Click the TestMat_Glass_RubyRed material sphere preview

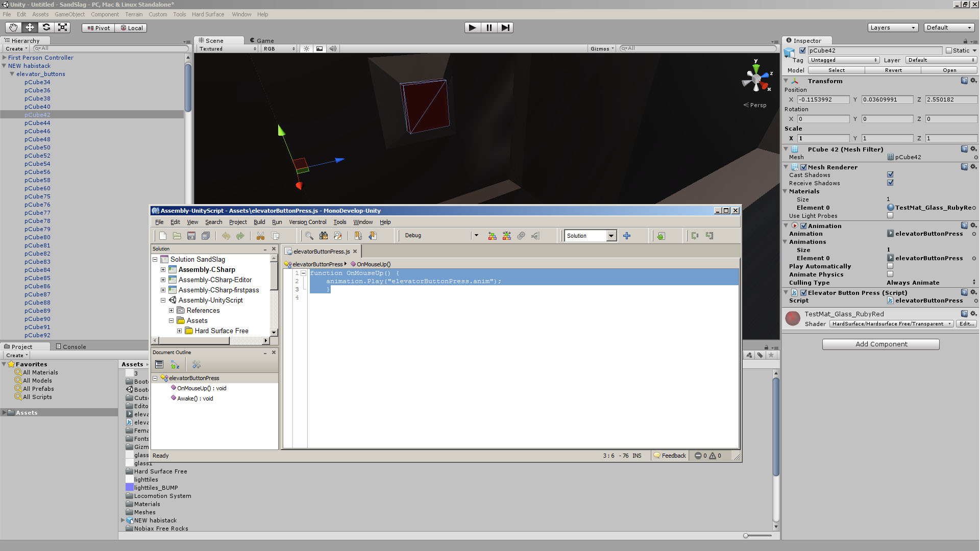click(793, 318)
